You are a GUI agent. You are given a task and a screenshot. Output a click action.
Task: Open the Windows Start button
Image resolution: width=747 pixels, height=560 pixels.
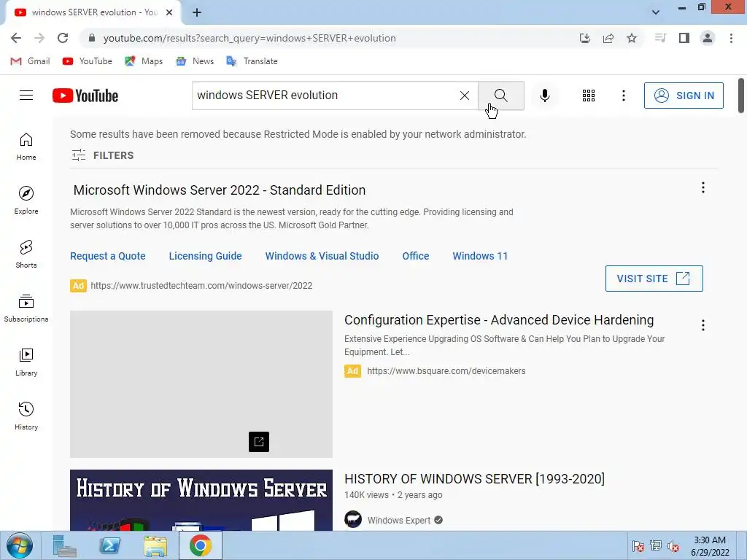coord(20,545)
